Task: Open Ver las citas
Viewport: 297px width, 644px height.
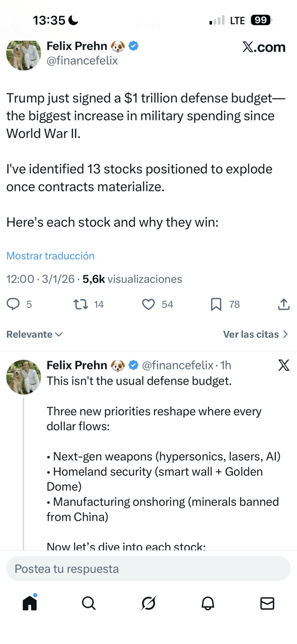Action: (x=256, y=334)
